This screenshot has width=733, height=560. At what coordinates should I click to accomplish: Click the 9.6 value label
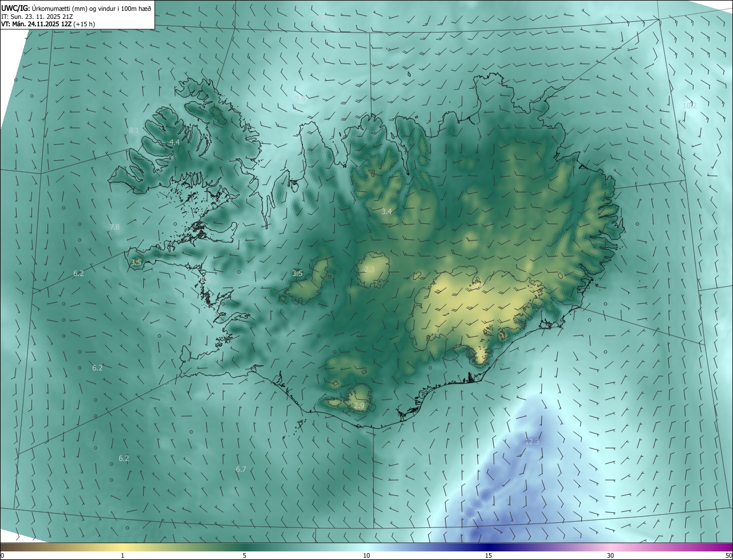[300, 99]
